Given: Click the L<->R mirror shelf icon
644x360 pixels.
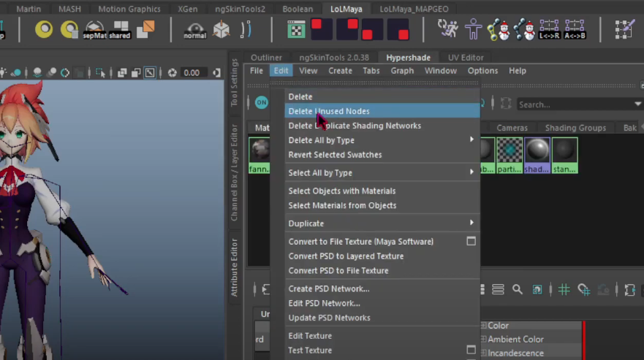Looking at the screenshot, I should click(549, 29).
